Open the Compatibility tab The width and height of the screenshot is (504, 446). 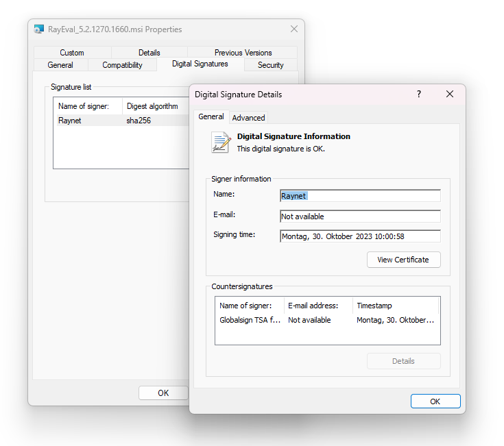[x=122, y=65]
